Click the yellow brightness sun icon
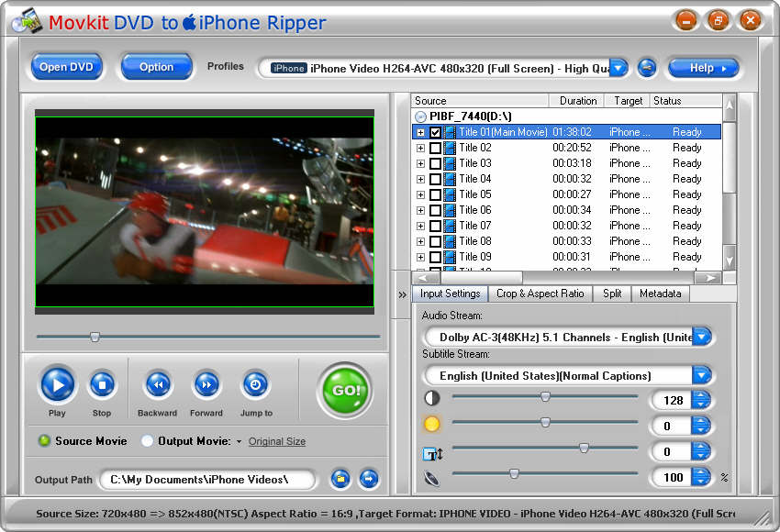This screenshot has height=532, width=780. click(x=432, y=424)
